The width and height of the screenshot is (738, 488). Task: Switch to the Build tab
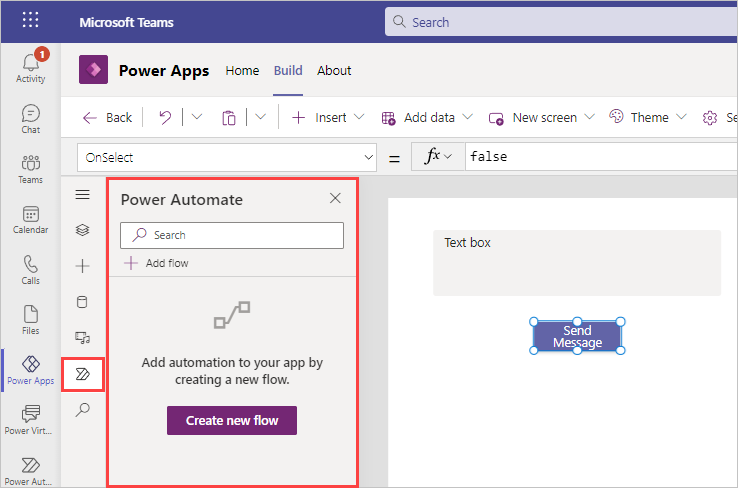[288, 71]
